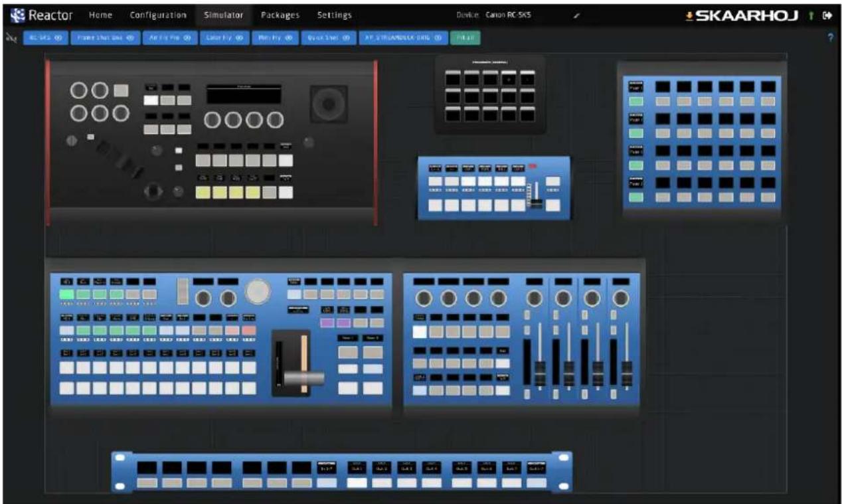The height and width of the screenshot is (504, 842).
Task: Click the green Fit all button
Action: coord(465,38)
